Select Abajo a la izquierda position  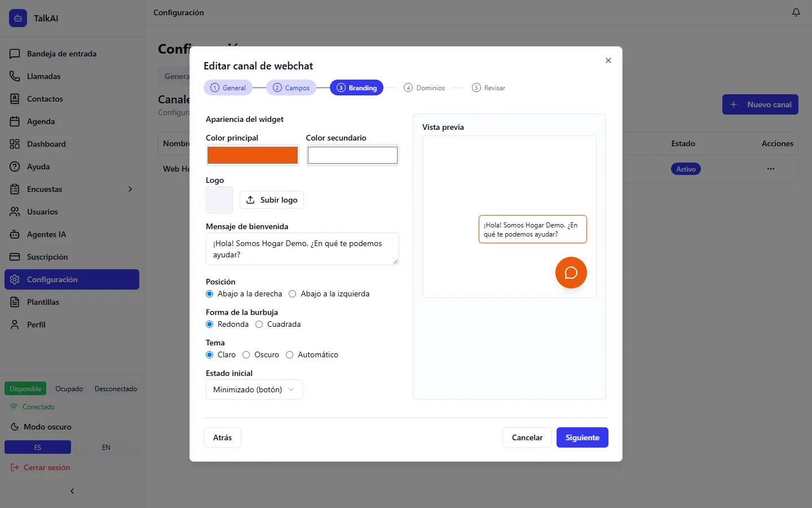coord(293,294)
